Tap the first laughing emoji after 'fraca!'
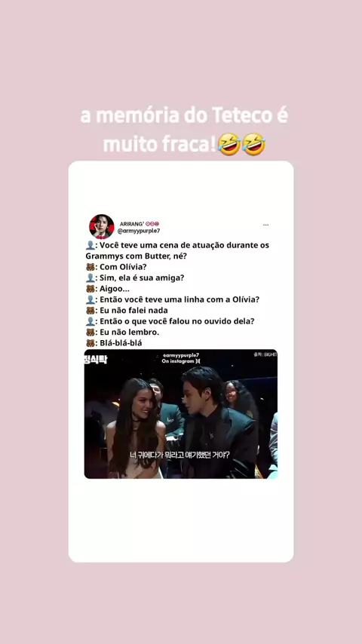 coord(230,144)
